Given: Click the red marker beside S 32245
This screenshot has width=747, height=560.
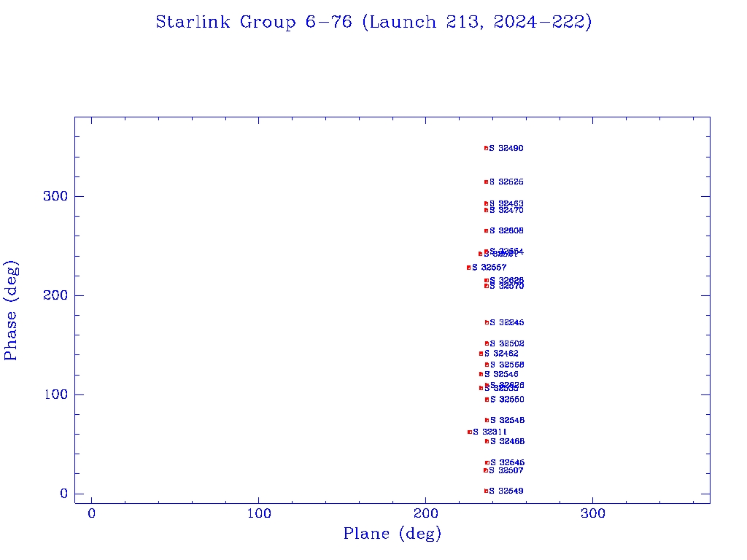Looking at the screenshot, I should (x=487, y=323).
